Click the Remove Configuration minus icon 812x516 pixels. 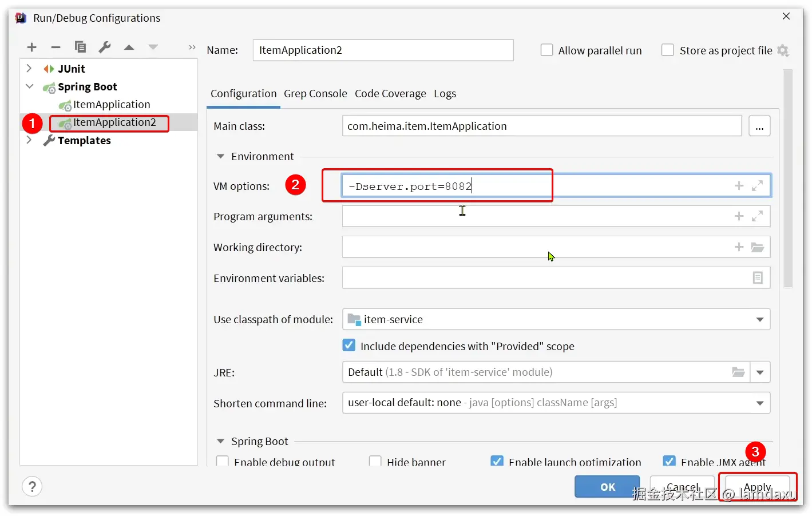pos(56,47)
